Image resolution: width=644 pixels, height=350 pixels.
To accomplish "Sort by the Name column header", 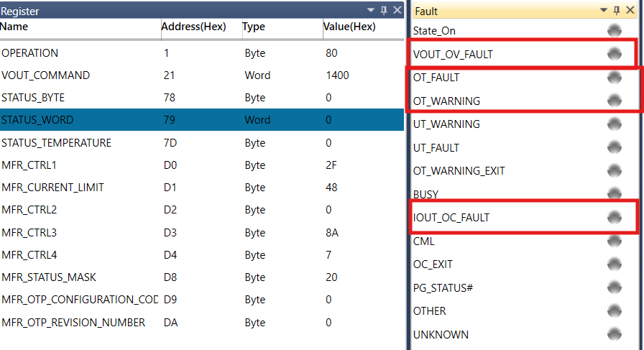I will (x=14, y=27).
